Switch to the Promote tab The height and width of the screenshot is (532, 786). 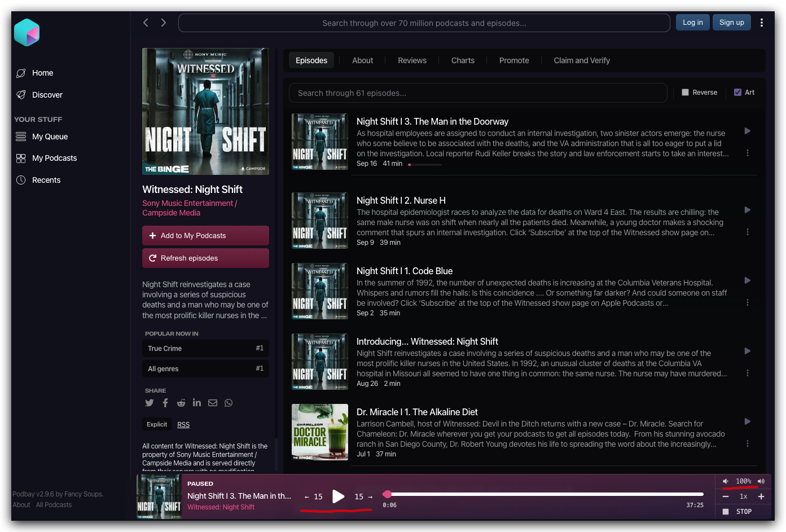click(514, 60)
